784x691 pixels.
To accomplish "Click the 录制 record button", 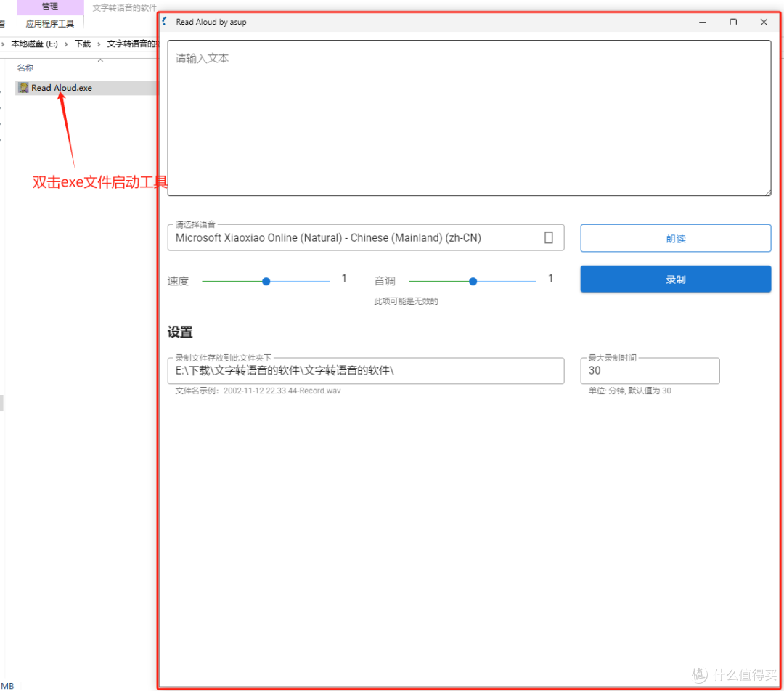I will [x=676, y=279].
